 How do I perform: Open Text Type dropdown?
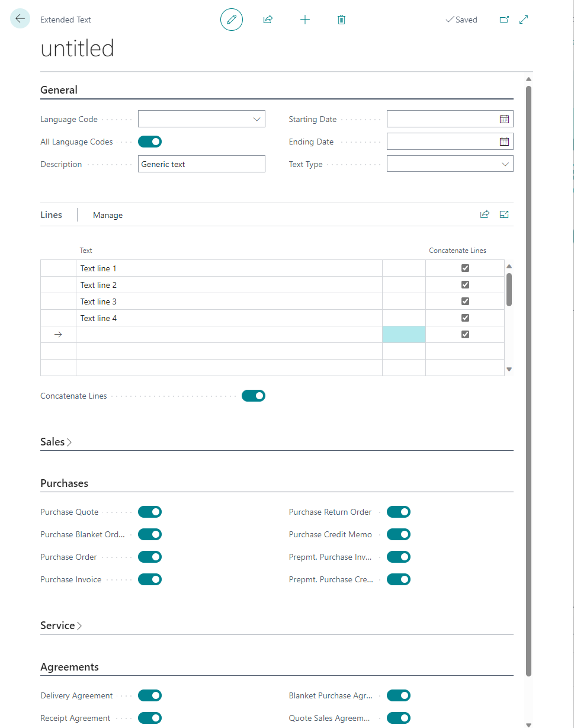click(505, 164)
